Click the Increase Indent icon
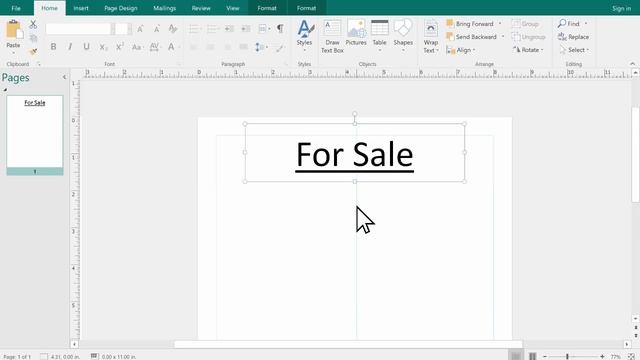The width and height of the screenshot is (640, 360). (246, 29)
